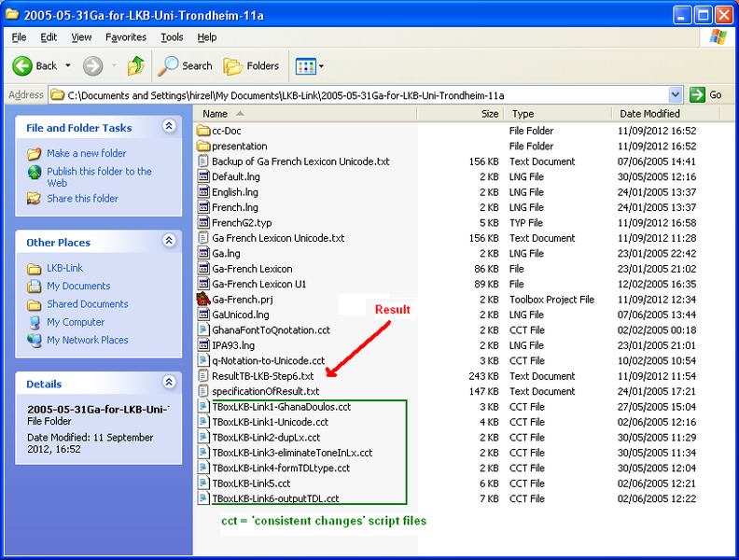Select the specificationOfResult.txt file name
Image resolution: width=739 pixels, height=560 pixels.
pyautogui.click(x=265, y=391)
